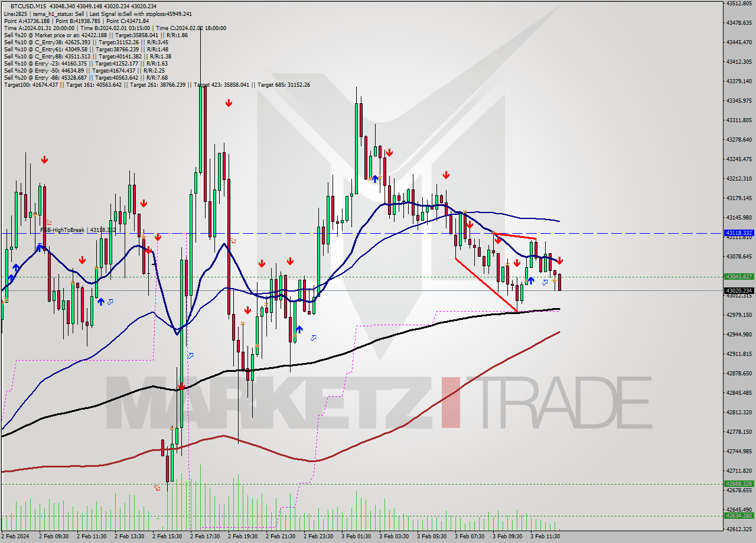Click the 43412.305 price axis label
Screen dimensions: 756x543
[739, 61]
